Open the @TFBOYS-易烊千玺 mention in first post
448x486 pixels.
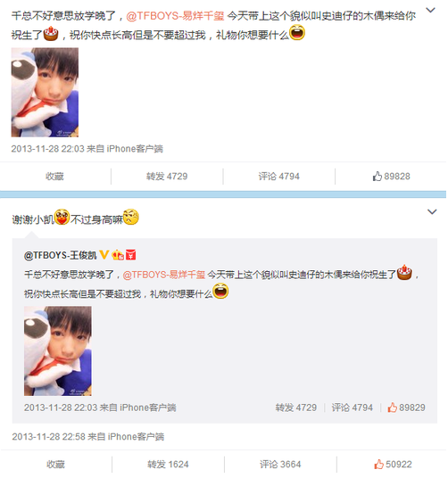pos(175,15)
